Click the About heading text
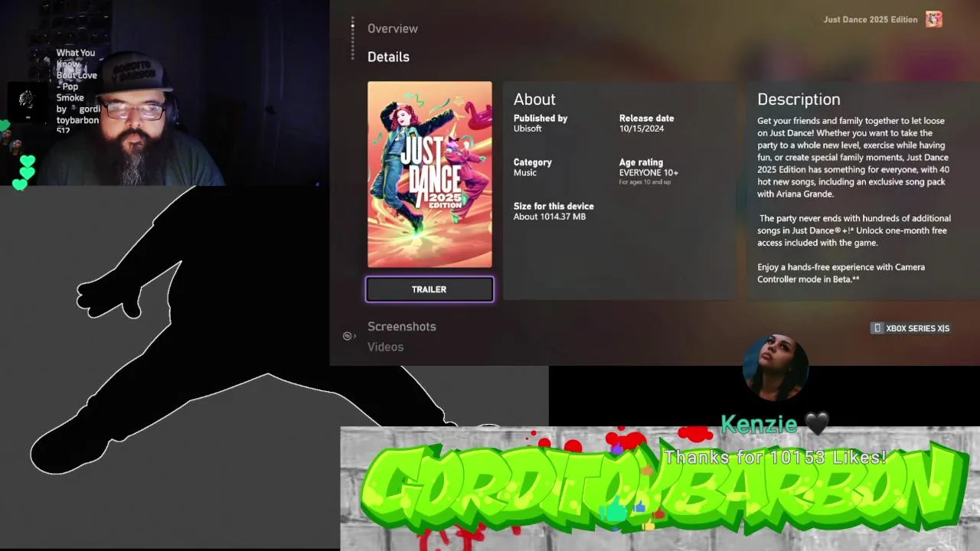This screenshot has width=980, height=551. [x=534, y=99]
